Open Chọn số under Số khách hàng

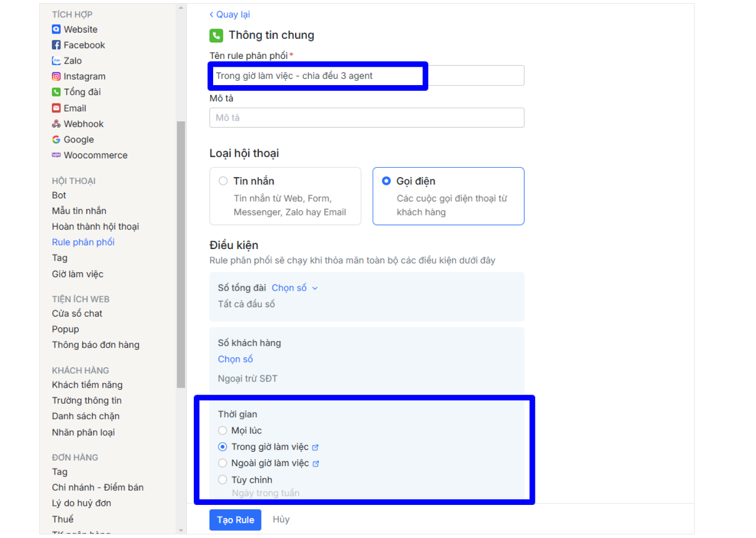pos(235,359)
